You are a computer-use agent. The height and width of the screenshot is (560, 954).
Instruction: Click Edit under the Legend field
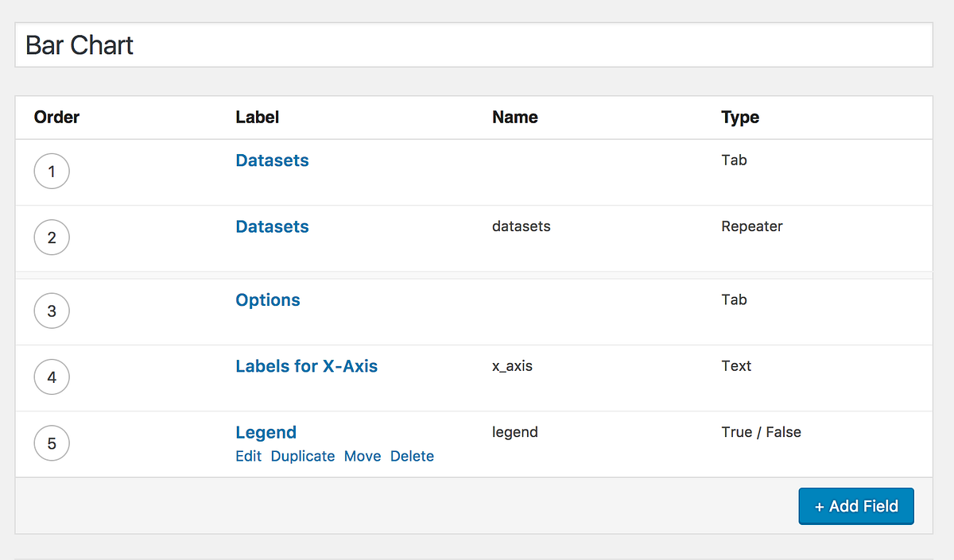tap(248, 456)
